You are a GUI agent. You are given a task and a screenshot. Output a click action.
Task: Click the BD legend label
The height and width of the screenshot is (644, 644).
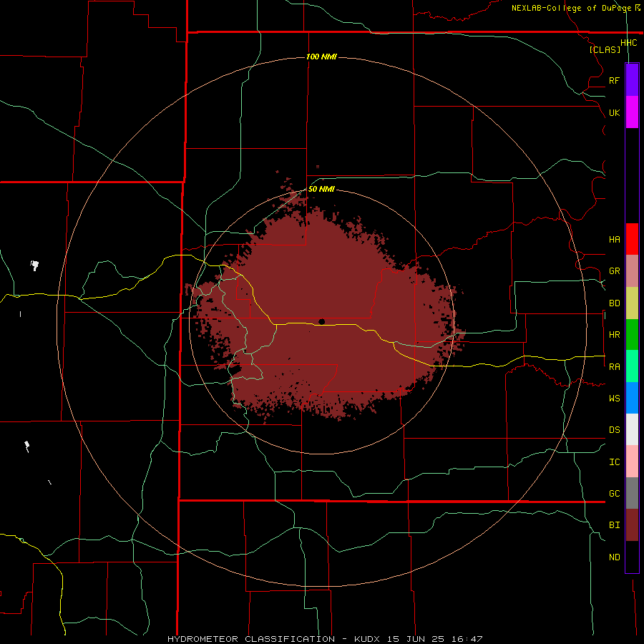[x=614, y=303]
